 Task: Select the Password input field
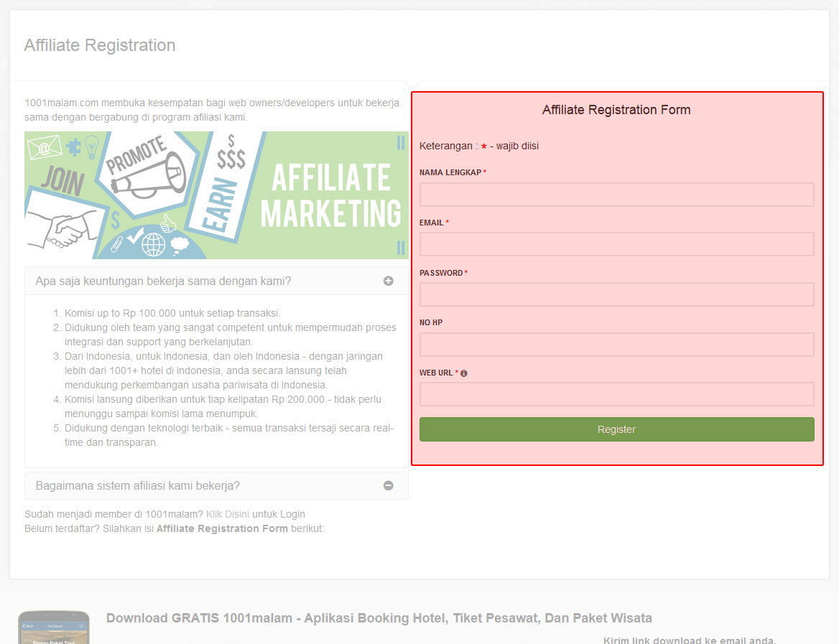pyautogui.click(x=616, y=294)
